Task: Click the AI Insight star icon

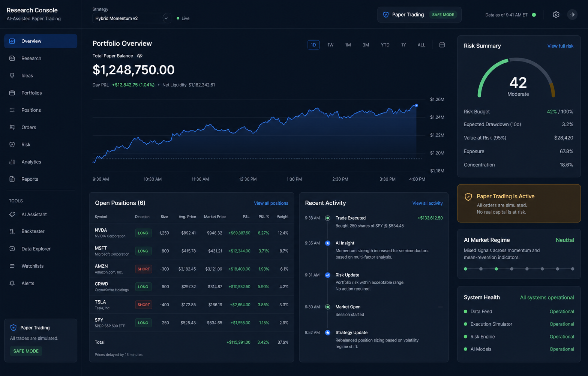Action: (327, 243)
